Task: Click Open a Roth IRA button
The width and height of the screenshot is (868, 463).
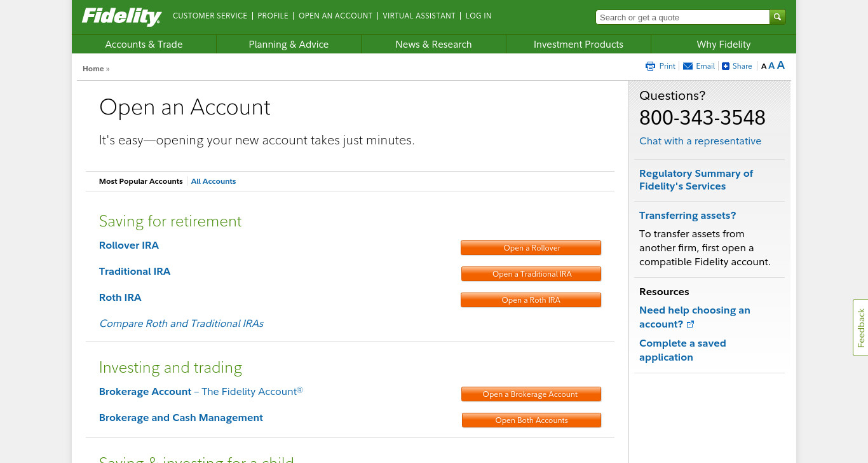Action: pos(531,300)
